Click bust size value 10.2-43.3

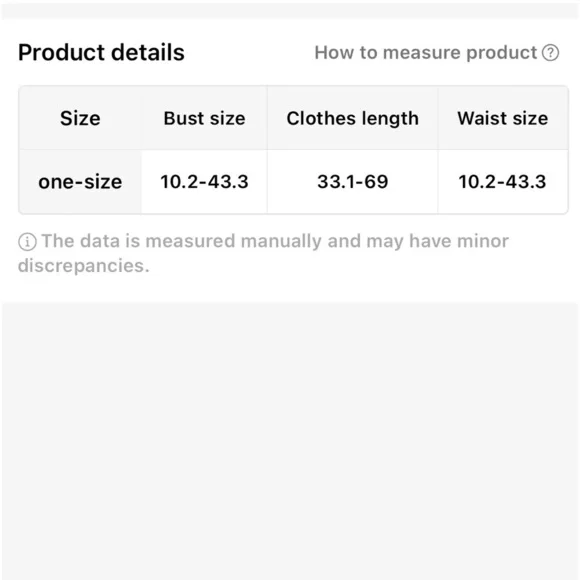[x=205, y=182]
